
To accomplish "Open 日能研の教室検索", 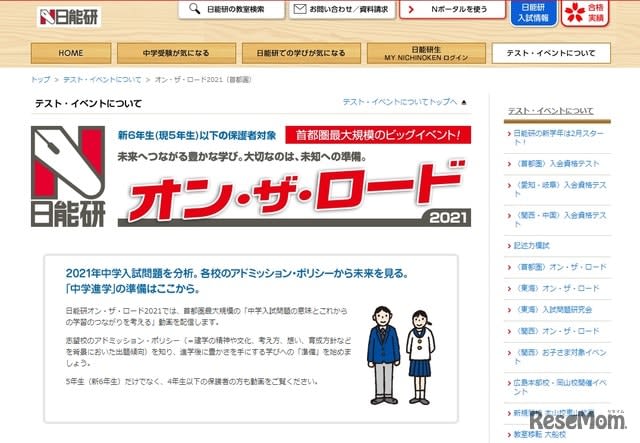I will [231, 9].
